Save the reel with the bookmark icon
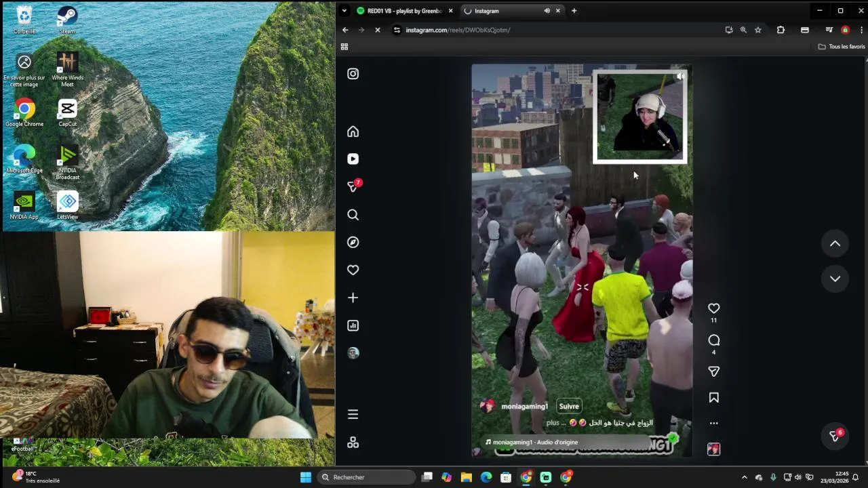 pos(713,398)
